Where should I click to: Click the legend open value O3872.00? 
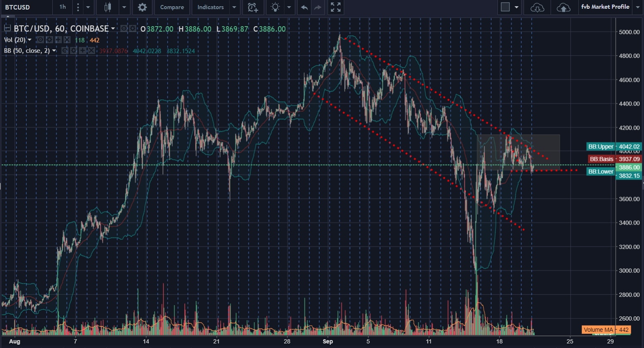click(x=157, y=29)
